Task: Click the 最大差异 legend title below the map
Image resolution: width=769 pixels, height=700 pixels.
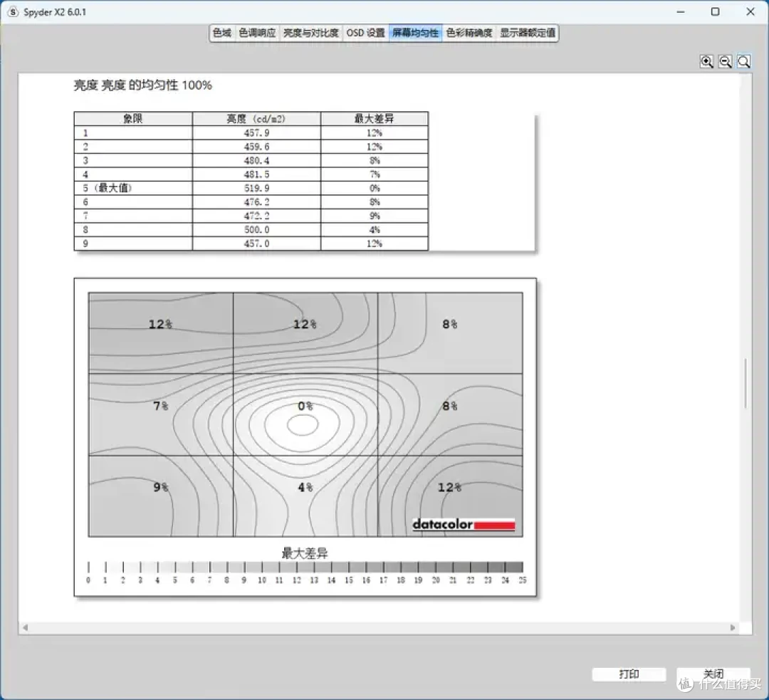Action: 305,553
